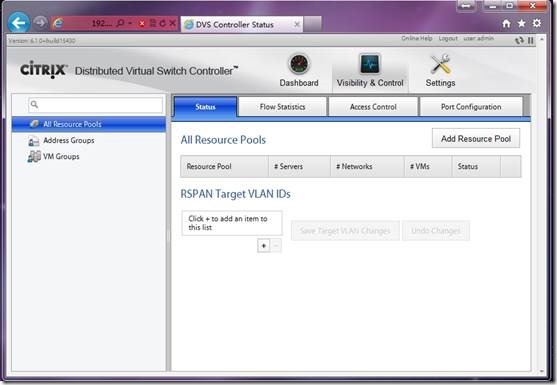557x385 pixels.
Task: Switch to the Status tab
Action: (x=205, y=107)
